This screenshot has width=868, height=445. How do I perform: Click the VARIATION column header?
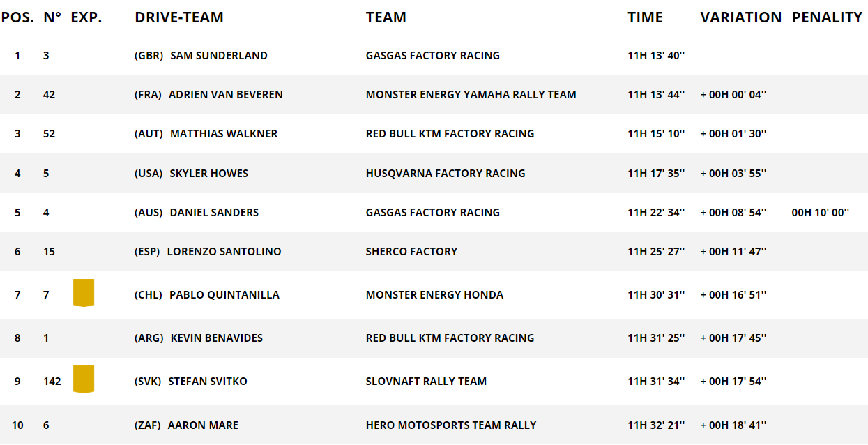(740, 17)
